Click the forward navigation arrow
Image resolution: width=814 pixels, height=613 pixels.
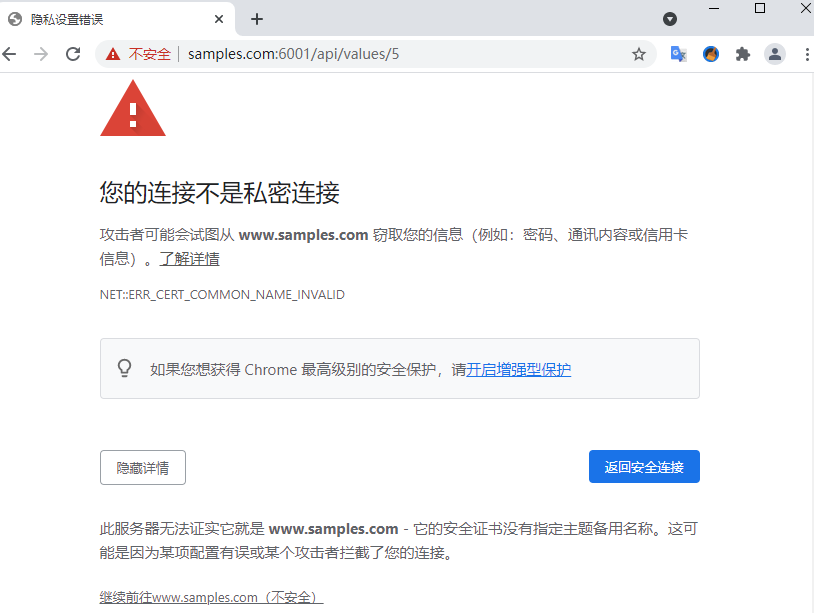[40, 54]
